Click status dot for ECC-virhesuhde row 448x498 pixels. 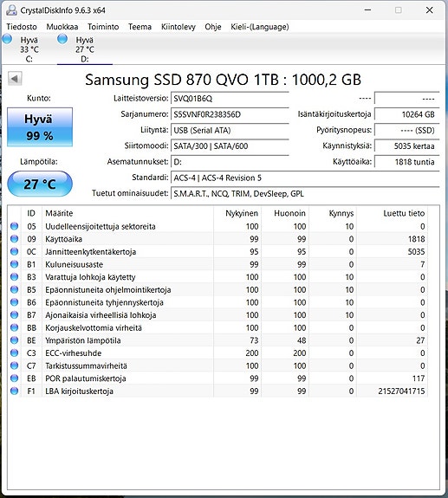point(14,352)
